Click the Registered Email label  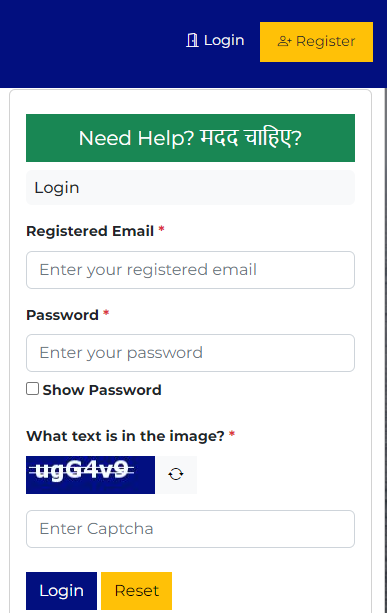[x=90, y=231]
